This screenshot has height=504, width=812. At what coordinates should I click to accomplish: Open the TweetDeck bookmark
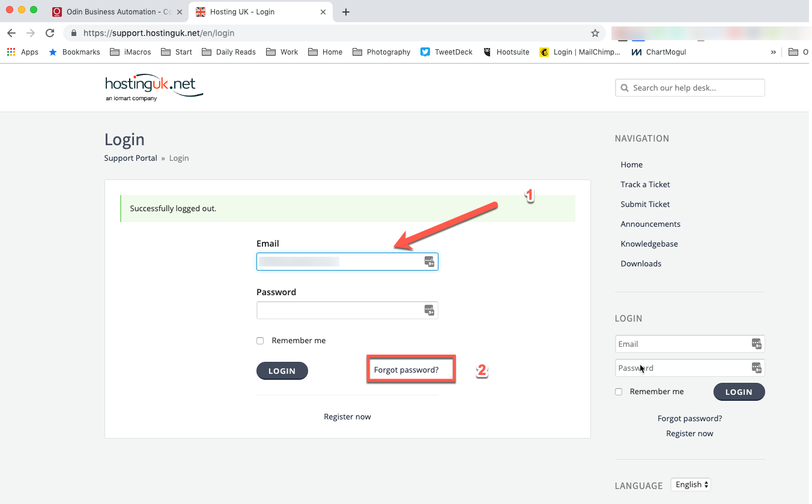pyautogui.click(x=447, y=52)
